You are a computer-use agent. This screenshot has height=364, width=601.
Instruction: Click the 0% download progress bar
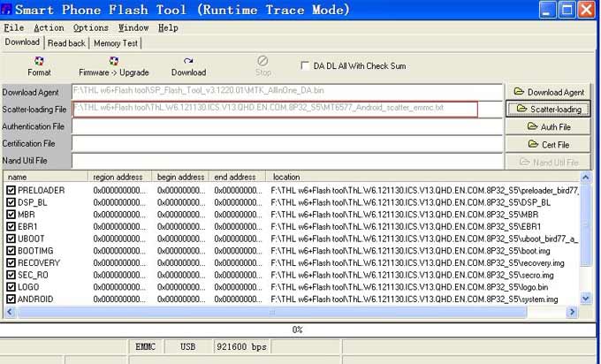point(298,330)
